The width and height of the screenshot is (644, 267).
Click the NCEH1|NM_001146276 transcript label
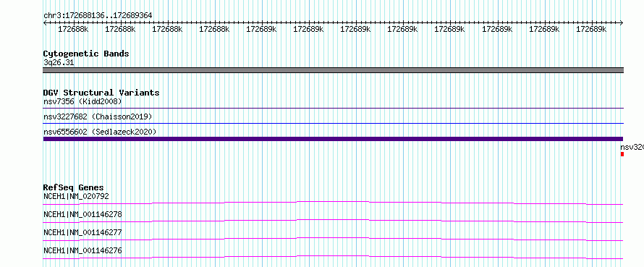[82, 250]
